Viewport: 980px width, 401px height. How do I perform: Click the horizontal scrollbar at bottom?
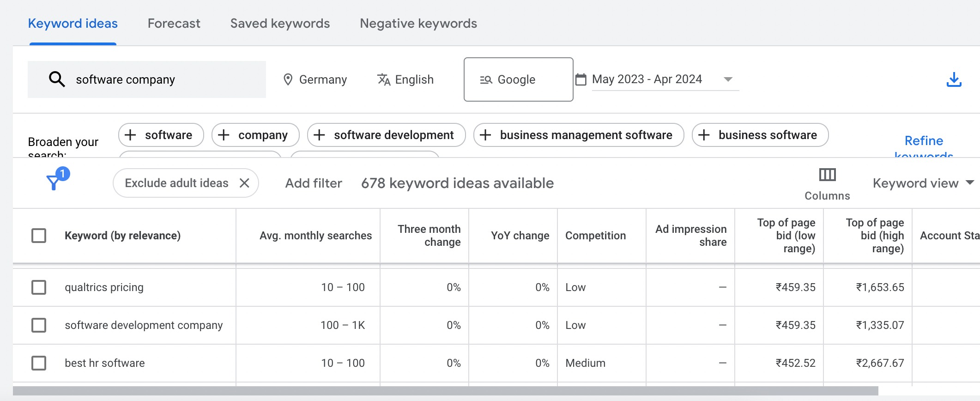pos(446,391)
